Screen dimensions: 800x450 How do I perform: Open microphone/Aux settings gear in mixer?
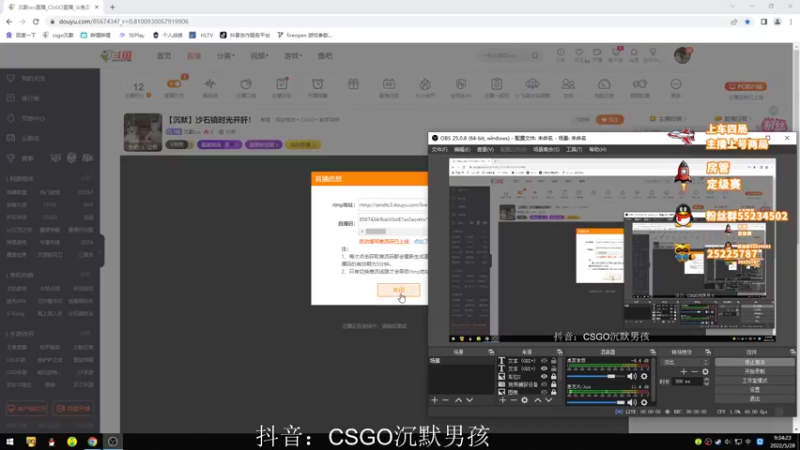644,402
